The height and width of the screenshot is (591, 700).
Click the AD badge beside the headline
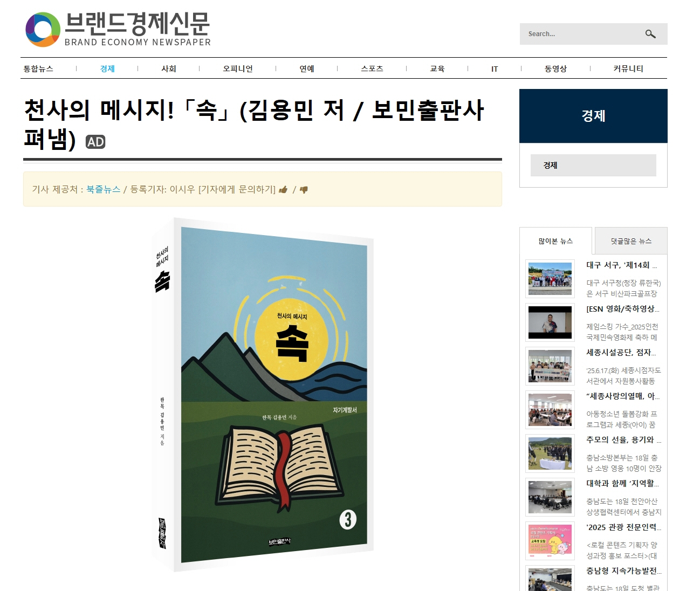point(95,142)
